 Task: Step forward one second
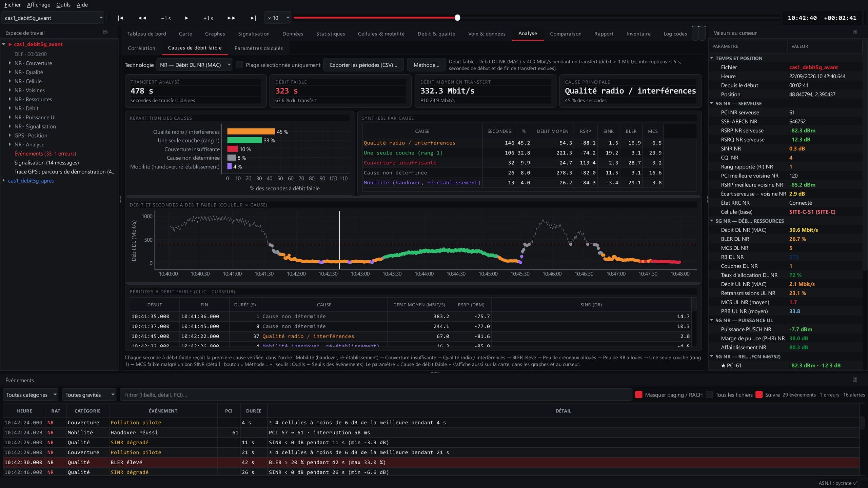tap(208, 18)
